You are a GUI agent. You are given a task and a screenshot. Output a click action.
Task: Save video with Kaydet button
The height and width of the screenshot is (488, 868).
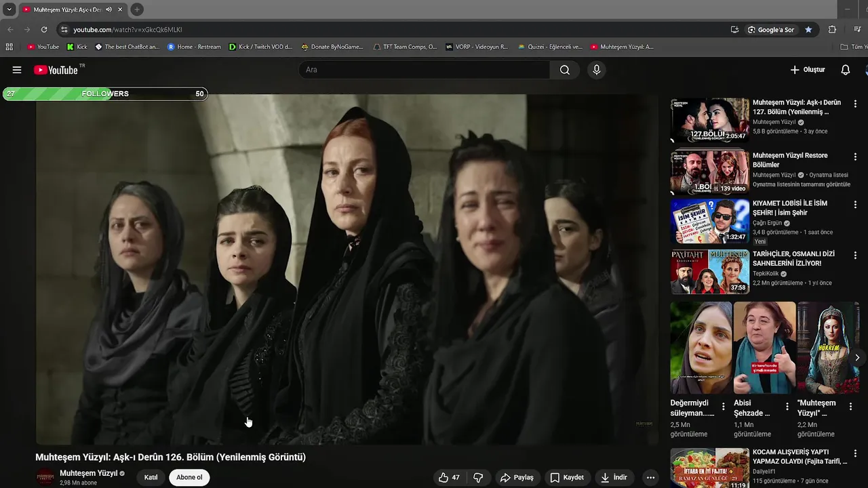[567, 477]
